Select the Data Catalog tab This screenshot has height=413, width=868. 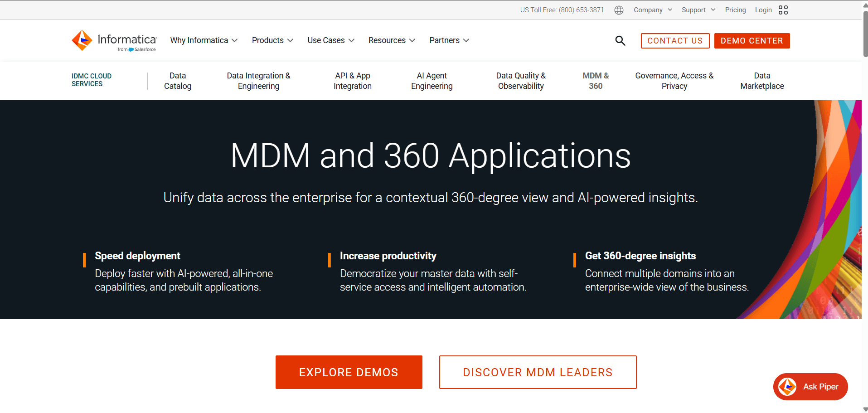178,81
